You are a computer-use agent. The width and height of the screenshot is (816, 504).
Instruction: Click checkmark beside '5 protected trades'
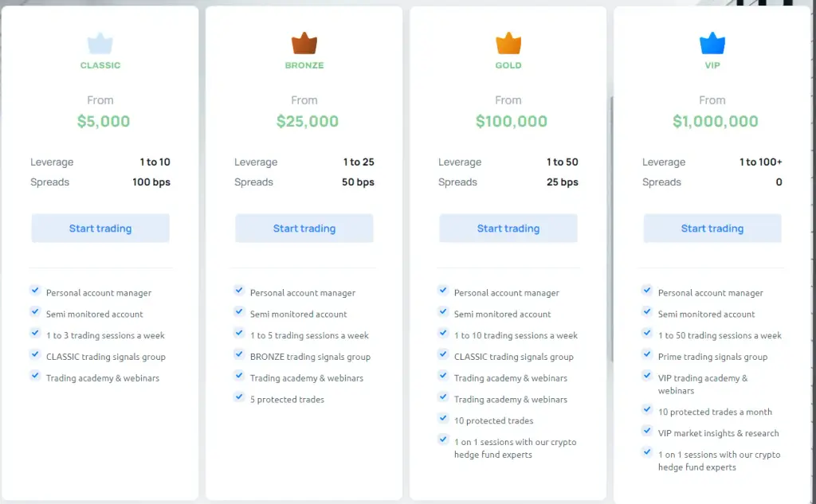[239, 397]
